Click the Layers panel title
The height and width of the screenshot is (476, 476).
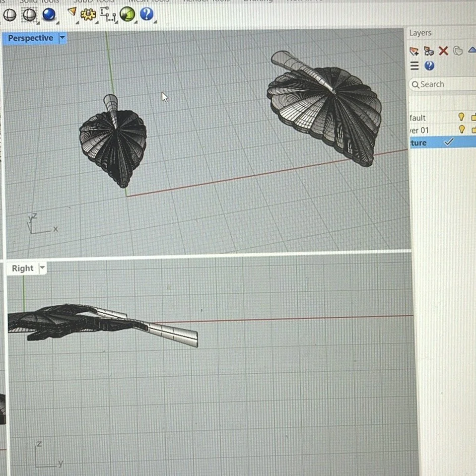(x=420, y=33)
